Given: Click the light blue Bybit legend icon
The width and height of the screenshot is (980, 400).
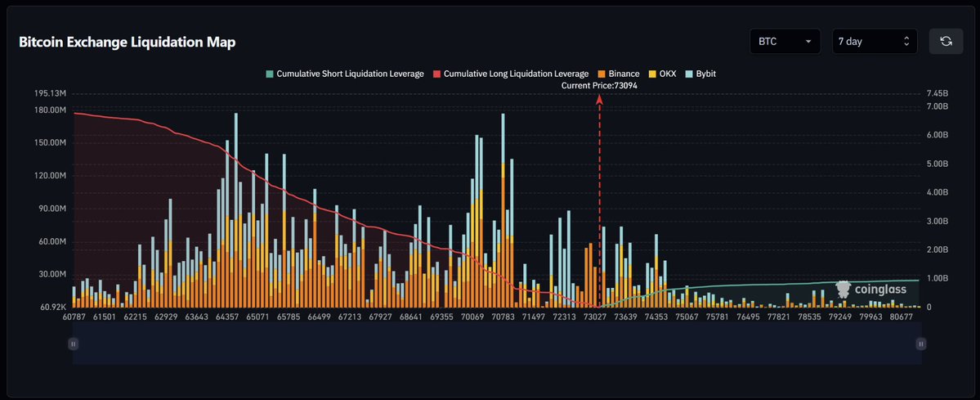Looking at the screenshot, I should [x=690, y=74].
